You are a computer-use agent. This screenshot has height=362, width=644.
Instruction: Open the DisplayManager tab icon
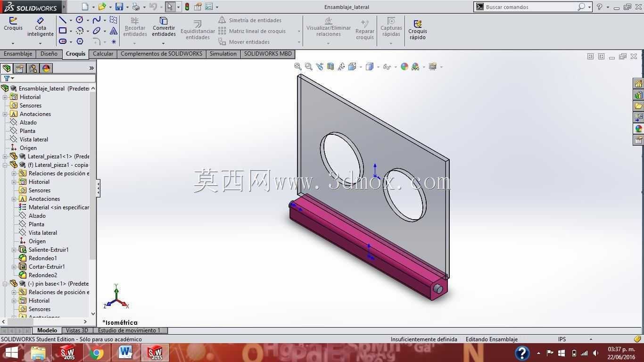point(46,68)
